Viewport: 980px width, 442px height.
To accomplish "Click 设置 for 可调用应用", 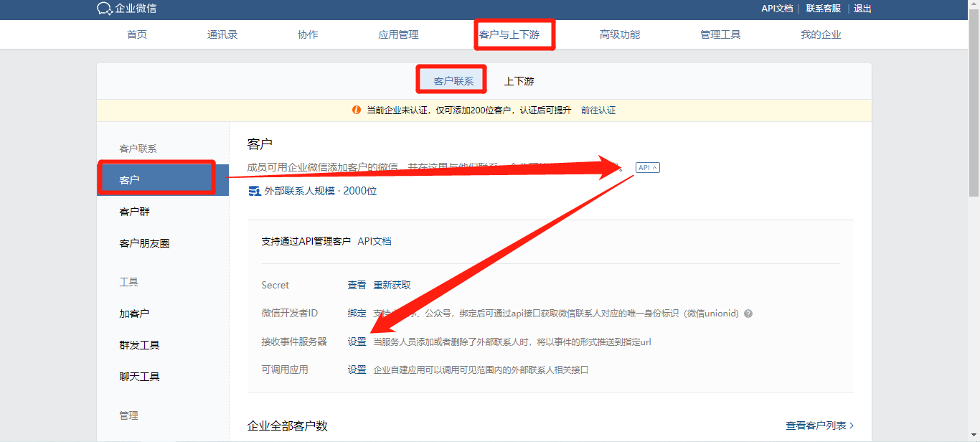I will (357, 370).
